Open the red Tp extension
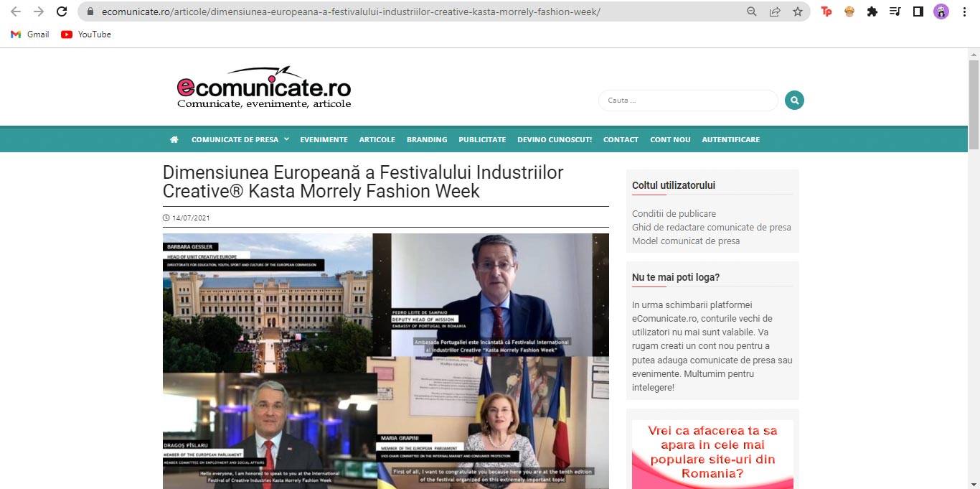Image resolution: width=980 pixels, height=489 pixels. coord(826,11)
